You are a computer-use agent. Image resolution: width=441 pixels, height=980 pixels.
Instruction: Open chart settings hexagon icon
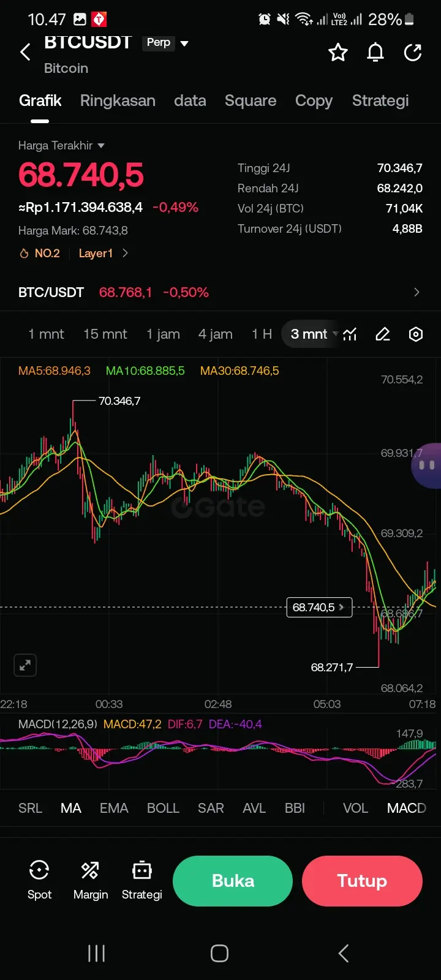416,334
